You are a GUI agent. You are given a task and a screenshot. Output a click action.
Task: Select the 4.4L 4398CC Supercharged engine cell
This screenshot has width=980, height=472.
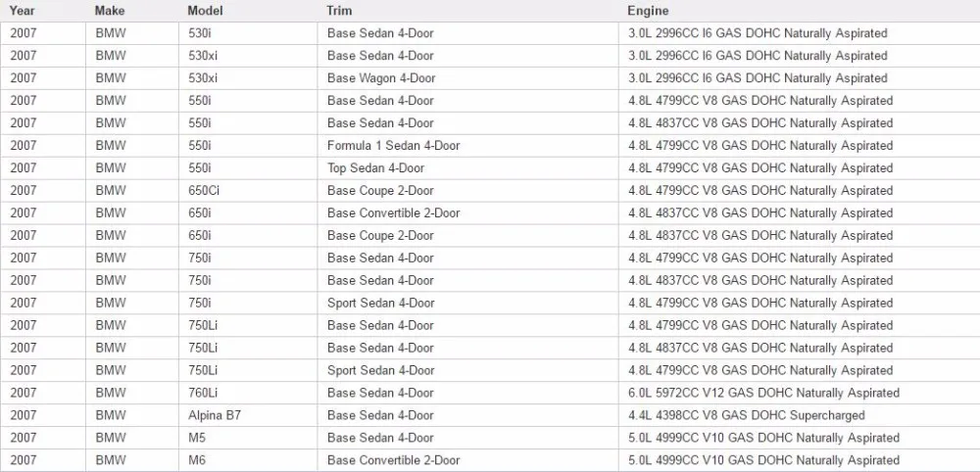800,415
